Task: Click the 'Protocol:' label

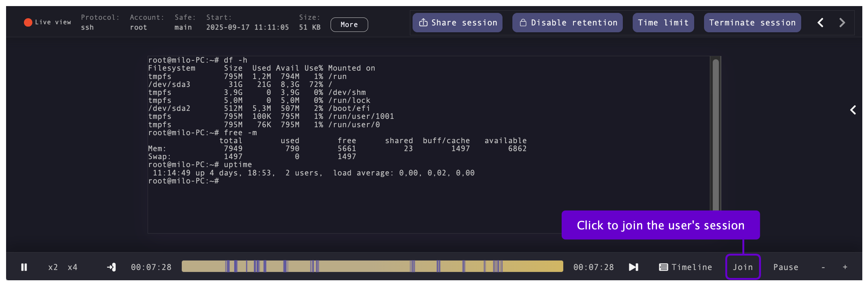Action: [x=100, y=17]
